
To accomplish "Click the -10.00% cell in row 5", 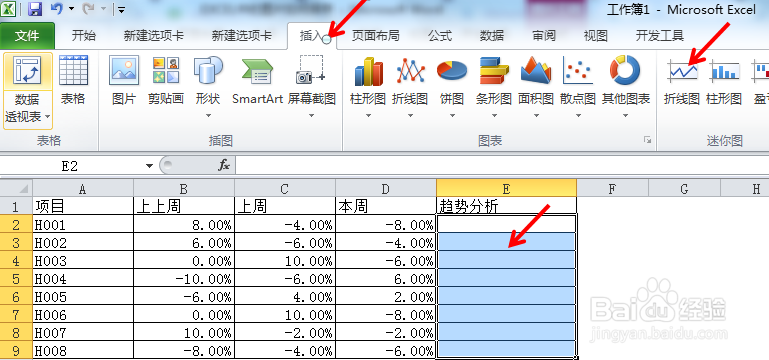I will point(184,279).
